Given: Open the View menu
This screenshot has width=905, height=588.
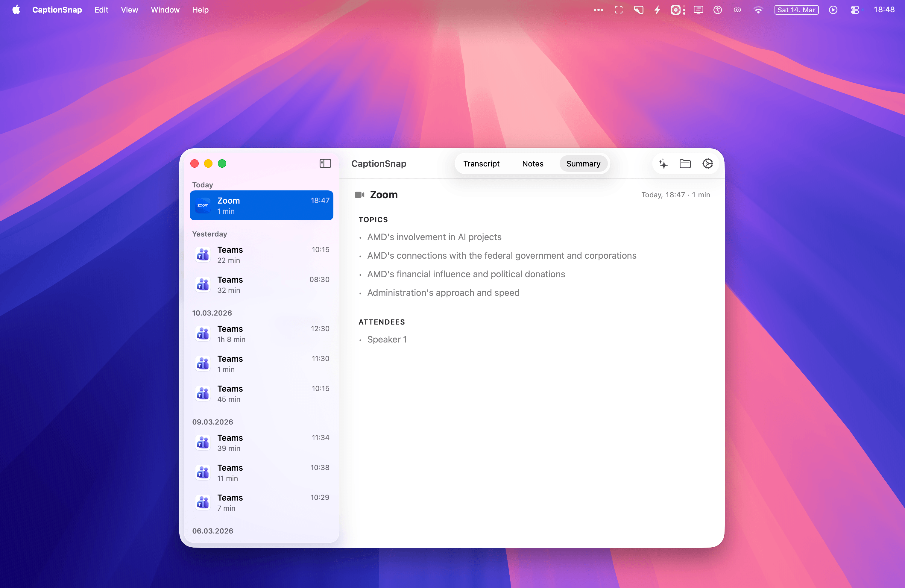Looking at the screenshot, I should [x=129, y=10].
